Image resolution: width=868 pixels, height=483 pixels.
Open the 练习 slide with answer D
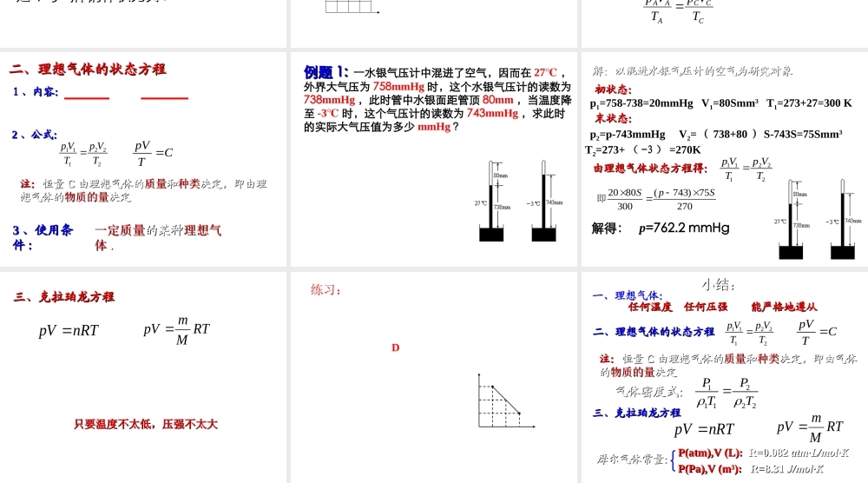(x=434, y=377)
